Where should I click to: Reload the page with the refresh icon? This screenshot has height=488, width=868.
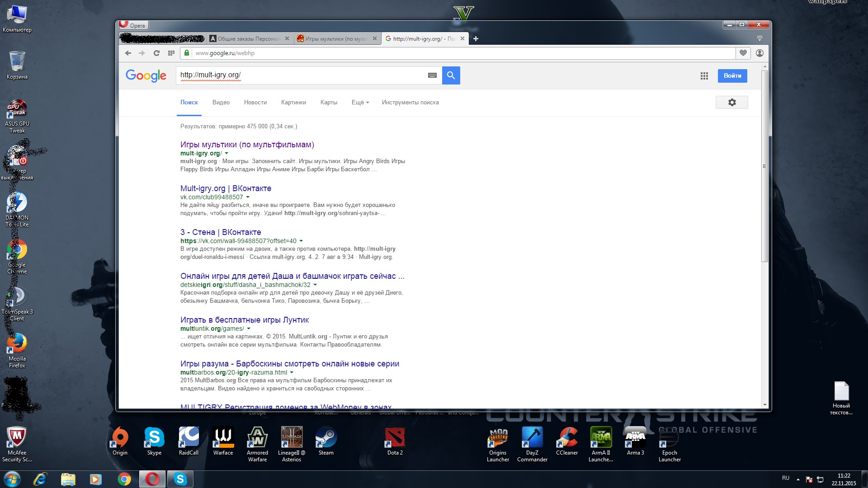156,53
